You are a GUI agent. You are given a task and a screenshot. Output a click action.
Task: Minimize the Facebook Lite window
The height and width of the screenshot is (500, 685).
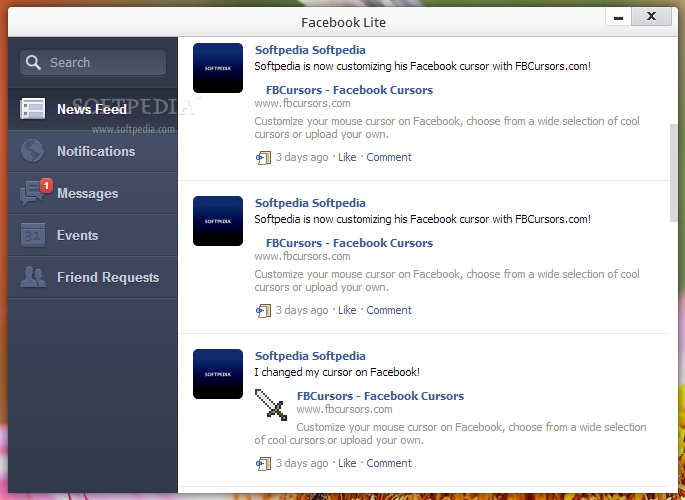click(x=618, y=17)
